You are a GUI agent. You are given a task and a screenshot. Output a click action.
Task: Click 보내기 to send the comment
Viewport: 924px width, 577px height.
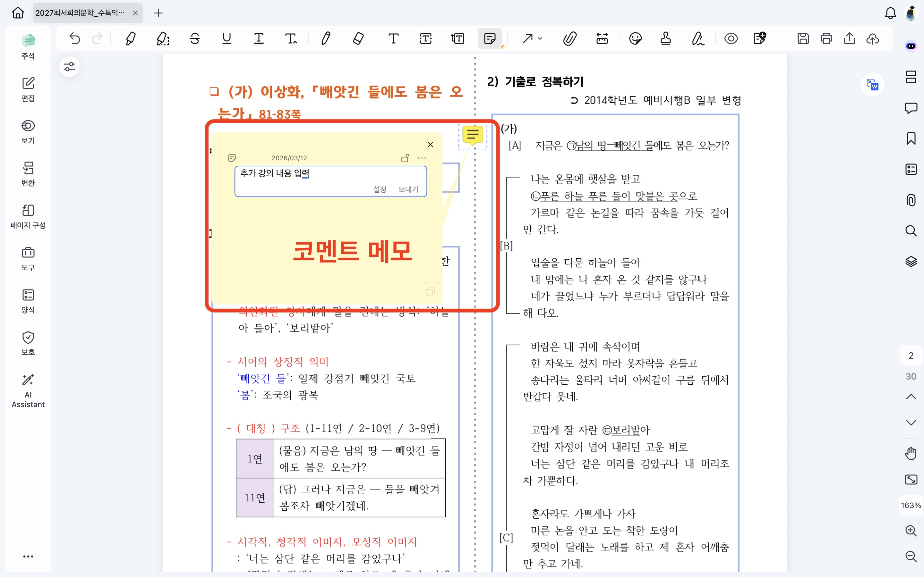(408, 189)
